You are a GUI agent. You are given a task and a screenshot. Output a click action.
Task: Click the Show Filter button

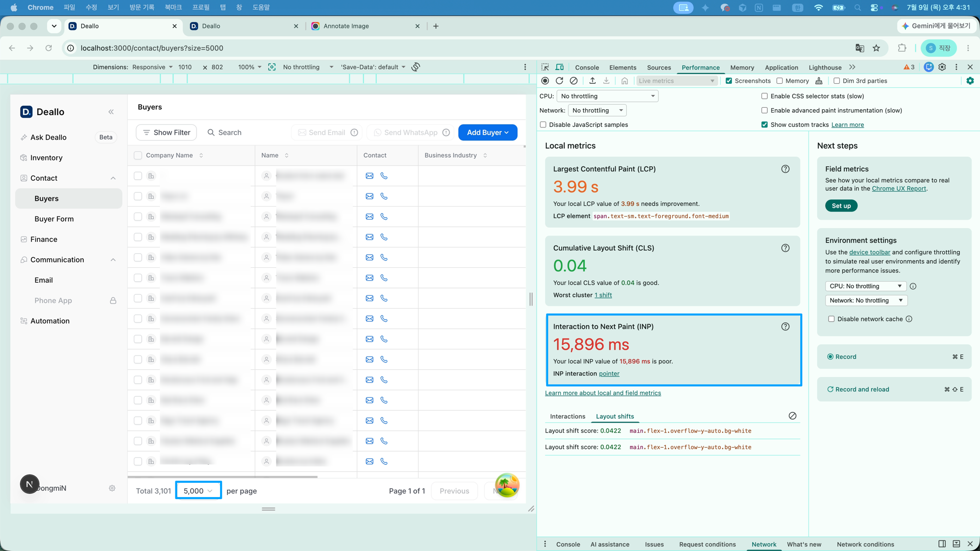[166, 132]
